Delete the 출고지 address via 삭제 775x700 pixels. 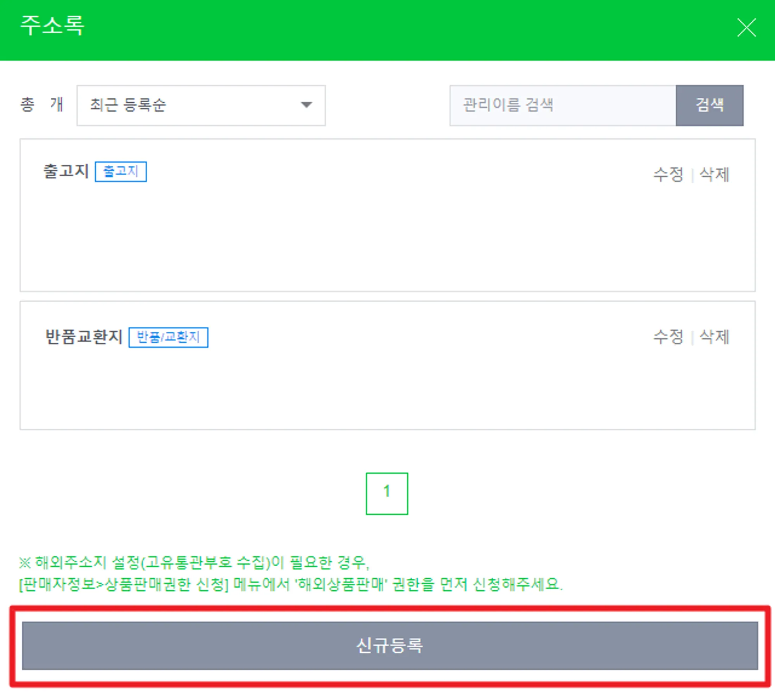714,174
